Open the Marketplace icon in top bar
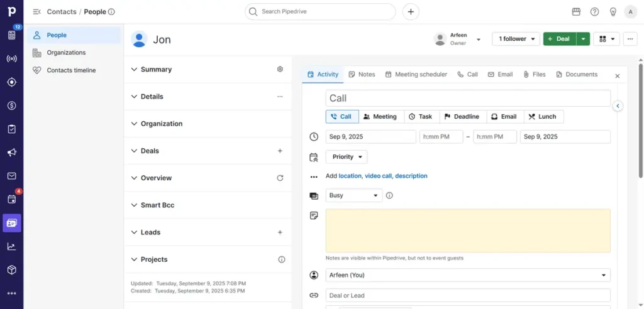The image size is (644, 309). coord(575,12)
